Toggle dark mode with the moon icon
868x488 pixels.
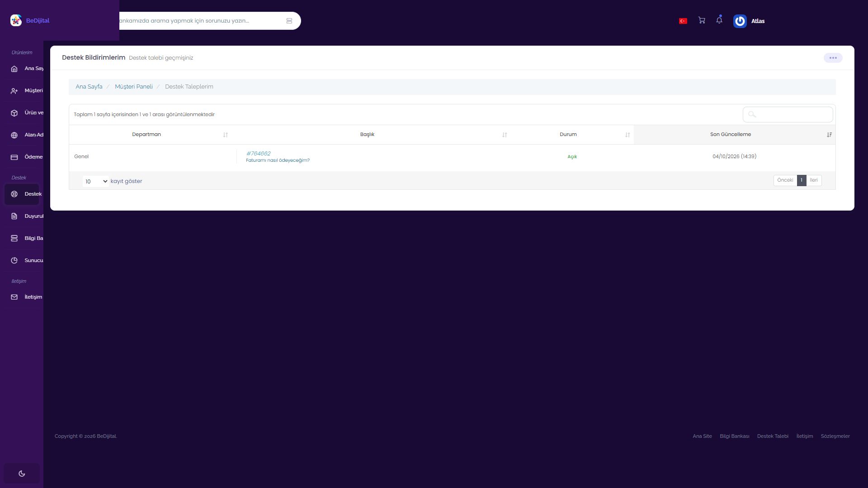tap(22, 474)
